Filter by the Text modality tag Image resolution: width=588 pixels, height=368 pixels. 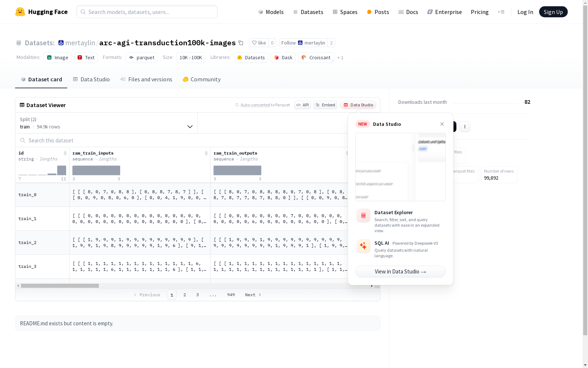(86, 57)
